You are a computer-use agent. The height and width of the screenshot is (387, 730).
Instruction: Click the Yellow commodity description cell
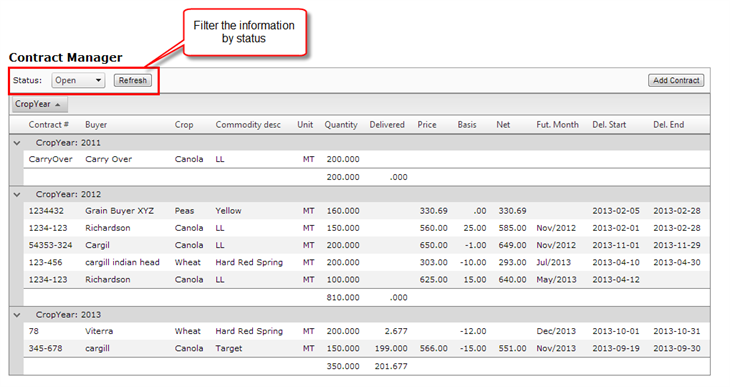click(x=229, y=211)
